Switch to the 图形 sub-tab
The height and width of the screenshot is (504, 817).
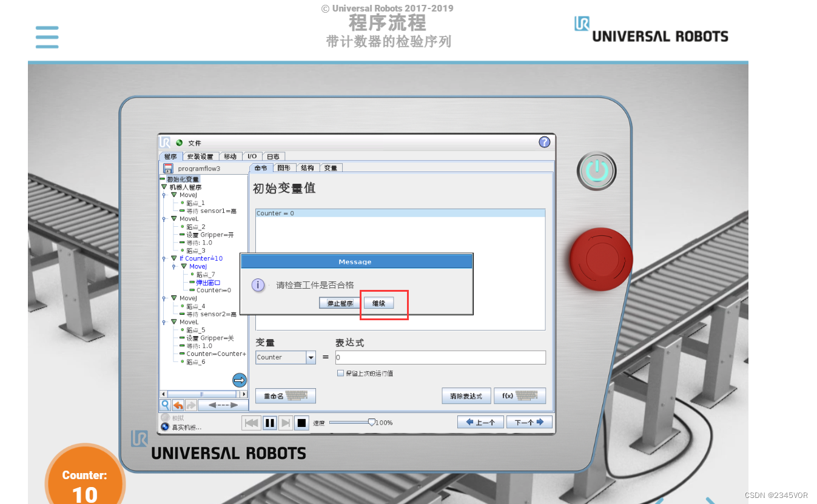pyautogui.click(x=284, y=168)
